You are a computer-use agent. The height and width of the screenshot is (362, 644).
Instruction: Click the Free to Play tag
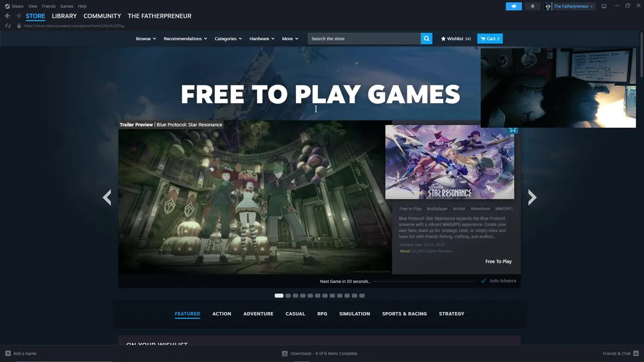click(410, 209)
